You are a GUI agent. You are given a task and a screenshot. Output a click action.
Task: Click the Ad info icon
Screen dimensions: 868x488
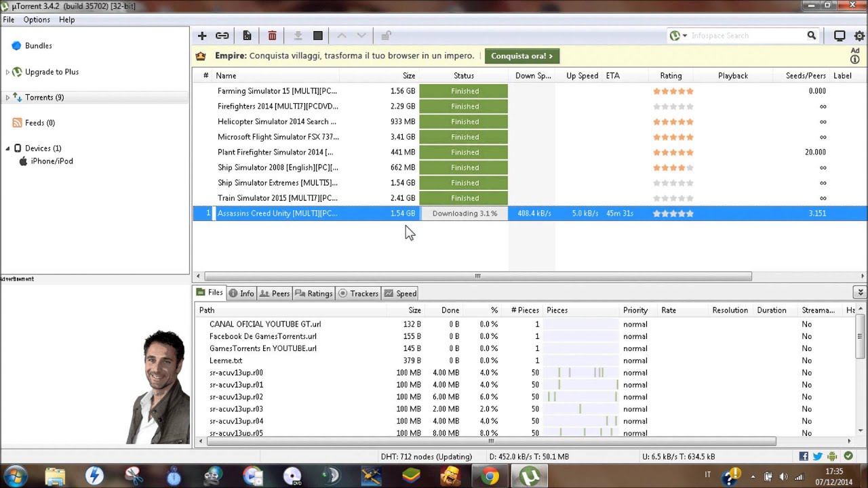(x=854, y=60)
